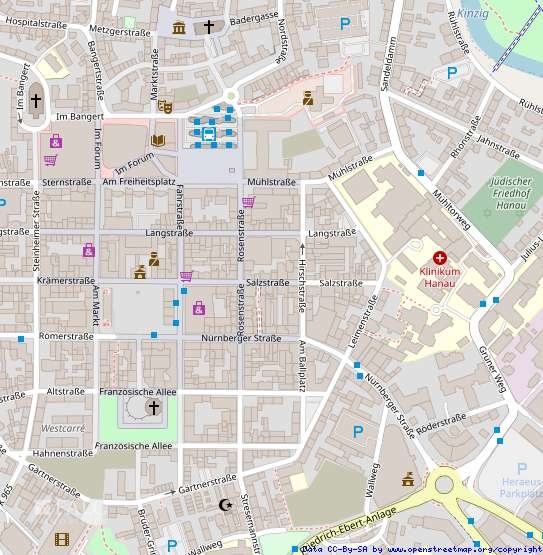
Task: Click the Altstraße street label
Action: click(65, 391)
